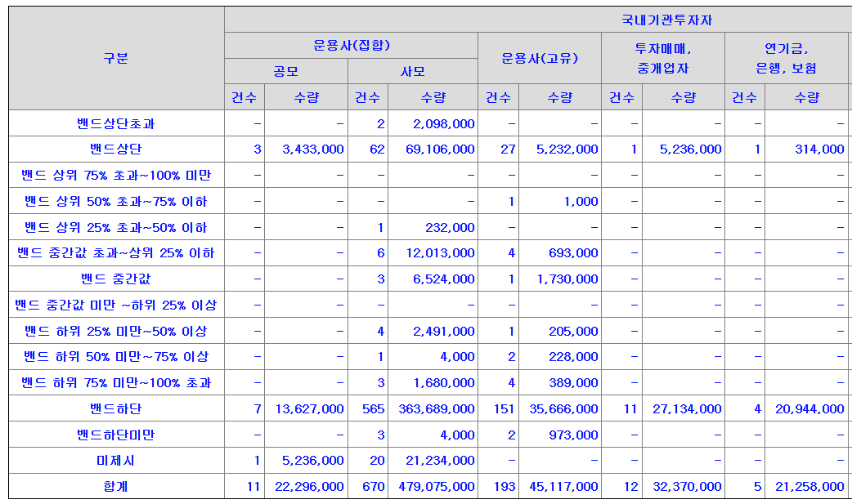The width and height of the screenshot is (852, 504).
Task: Select the 합계 row label
Action: [116, 486]
